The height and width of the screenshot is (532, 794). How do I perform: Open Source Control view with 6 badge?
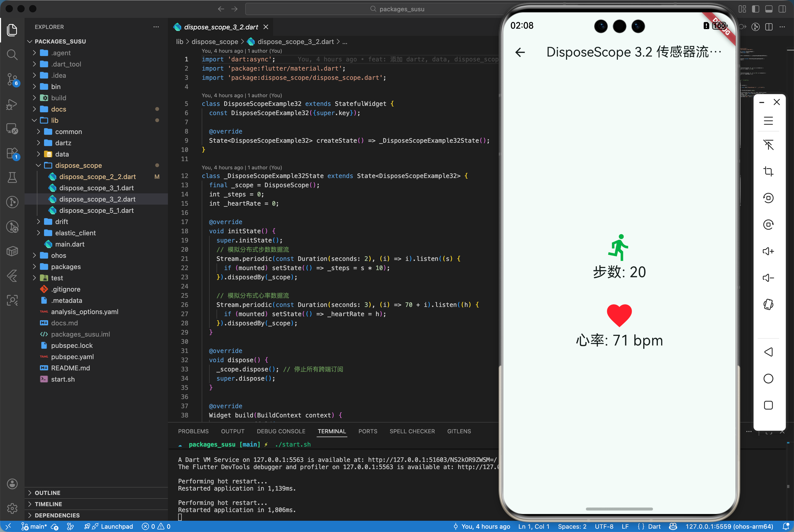coord(12,79)
